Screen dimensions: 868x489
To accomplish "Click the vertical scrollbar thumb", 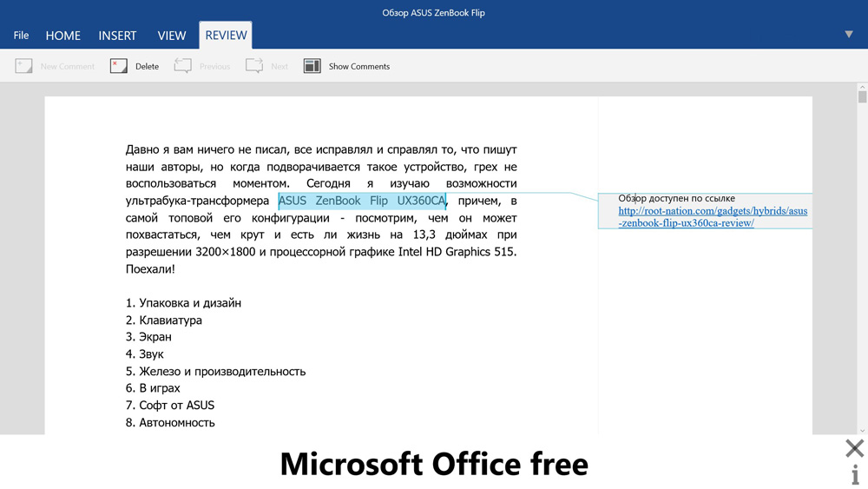I will point(862,97).
